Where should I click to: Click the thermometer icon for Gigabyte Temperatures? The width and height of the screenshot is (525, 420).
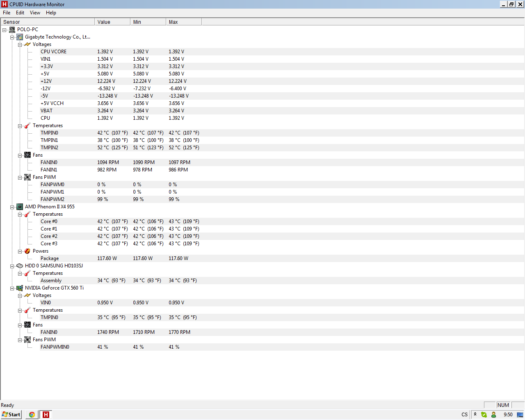pos(27,126)
